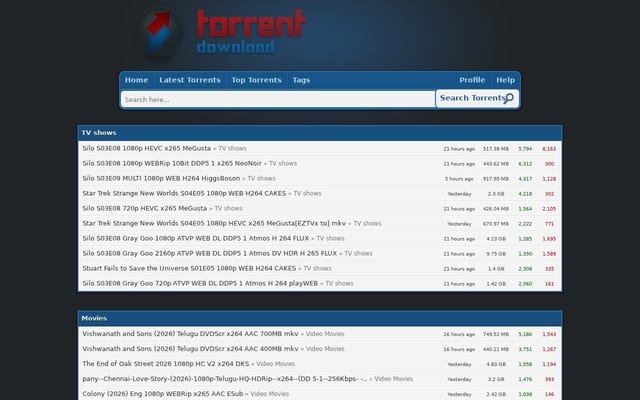Click the torrent download arrow logo icon
Viewport: 640px width, 400px height.
pyautogui.click(x=159, y=32)
